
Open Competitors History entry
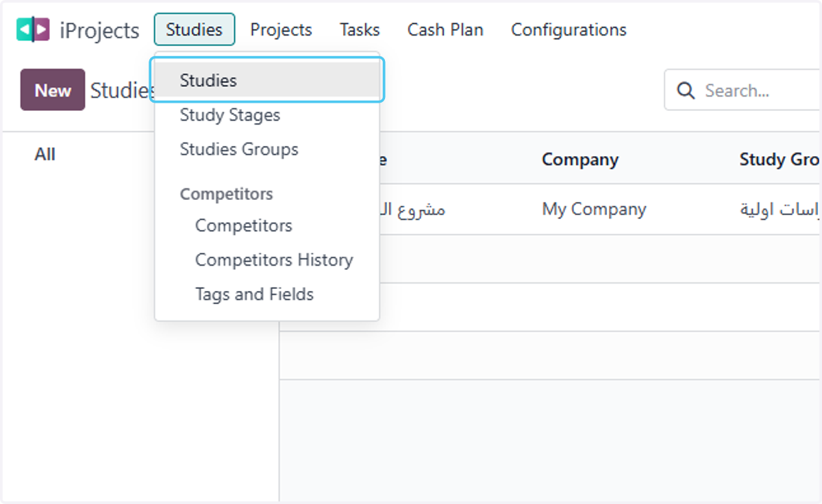pyautogui.click(x=274, y=260)
